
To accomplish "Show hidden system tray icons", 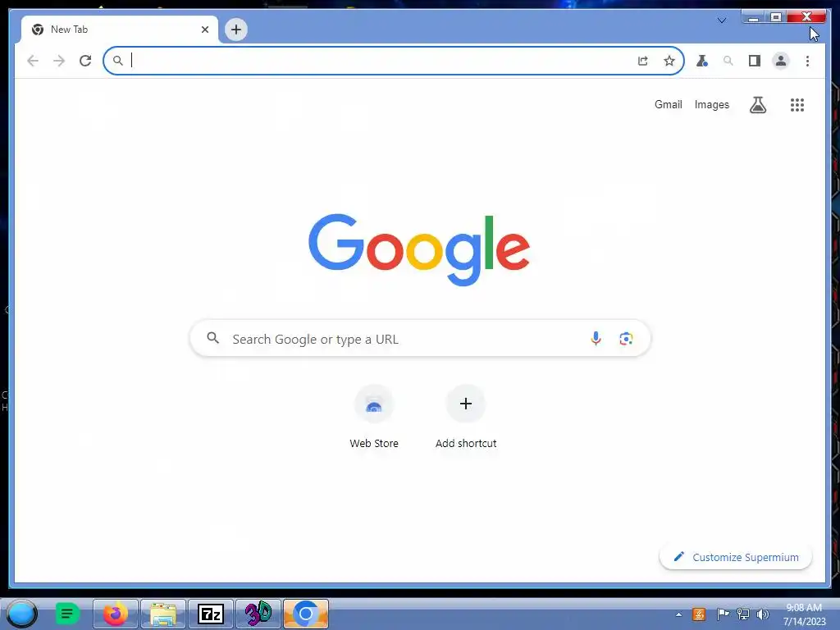I will [678, 614].
